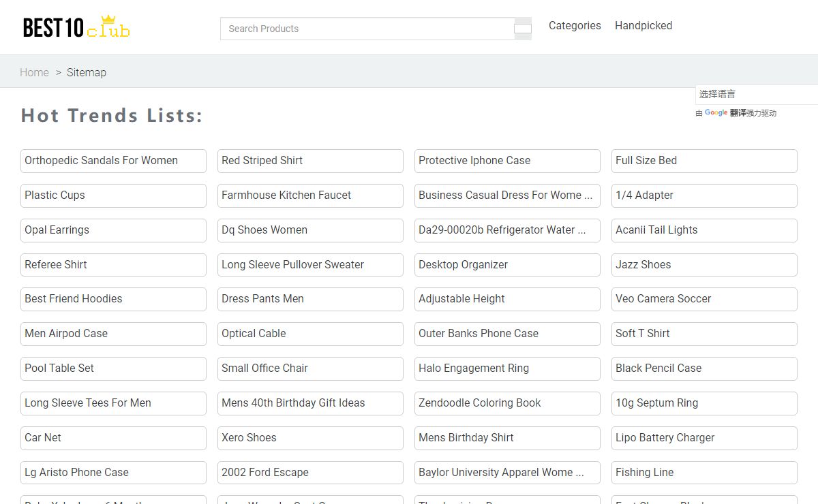Click the search submit button
Screen dimensions: 818x504
coord(523,29)
